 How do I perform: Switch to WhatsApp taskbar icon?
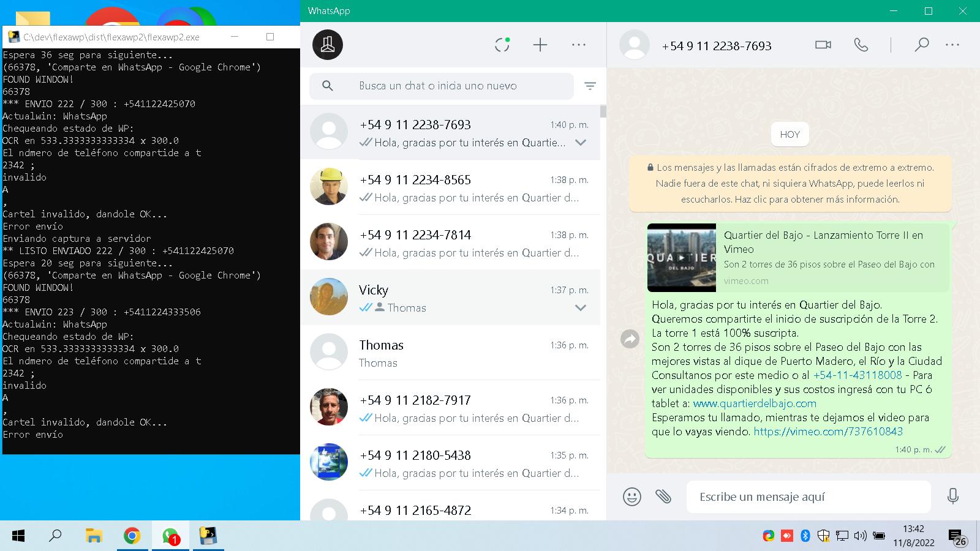click(x=170, y=536)
